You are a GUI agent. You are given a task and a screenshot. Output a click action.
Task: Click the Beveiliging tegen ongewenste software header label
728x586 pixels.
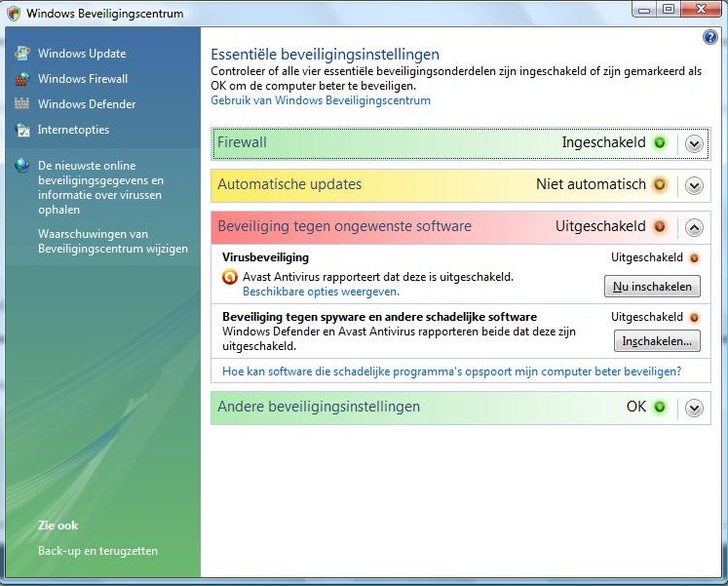344,226
